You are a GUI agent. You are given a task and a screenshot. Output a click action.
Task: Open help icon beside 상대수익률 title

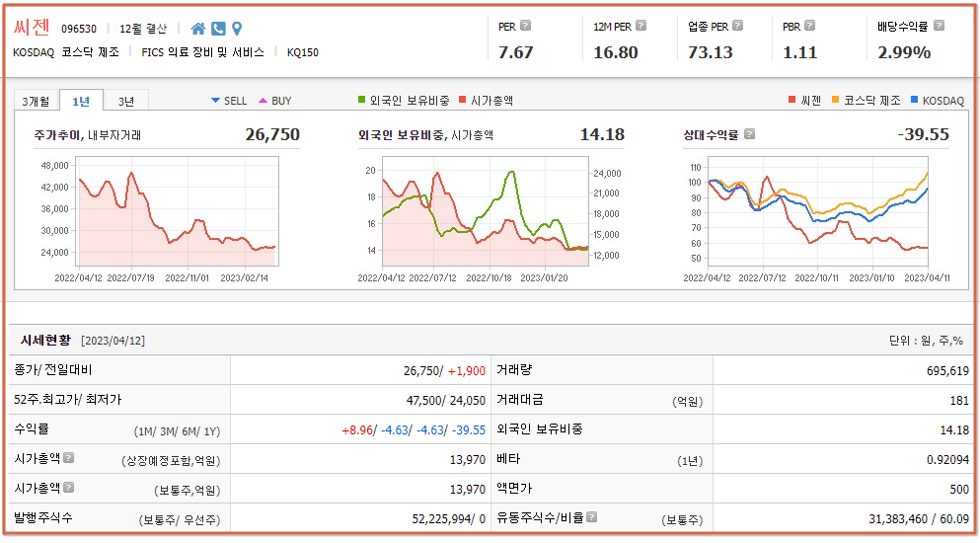click(749, 134)
